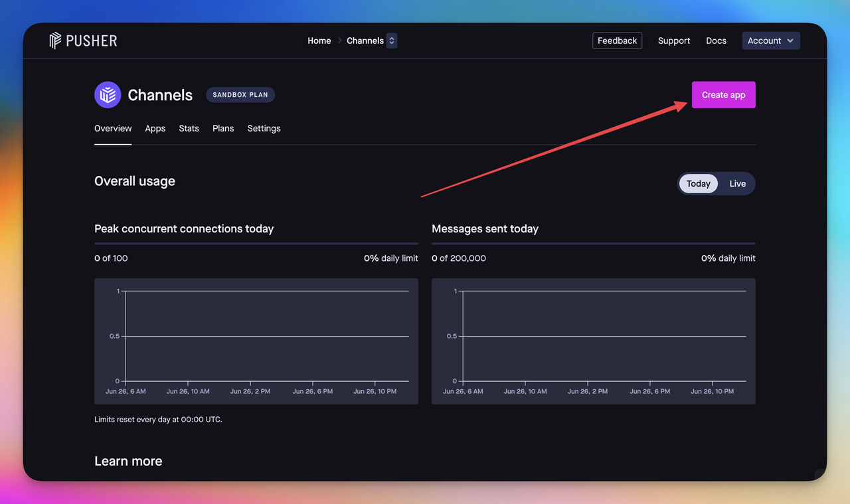
Task: Click the '0 of 100' connections value
Action: point(111,258)
